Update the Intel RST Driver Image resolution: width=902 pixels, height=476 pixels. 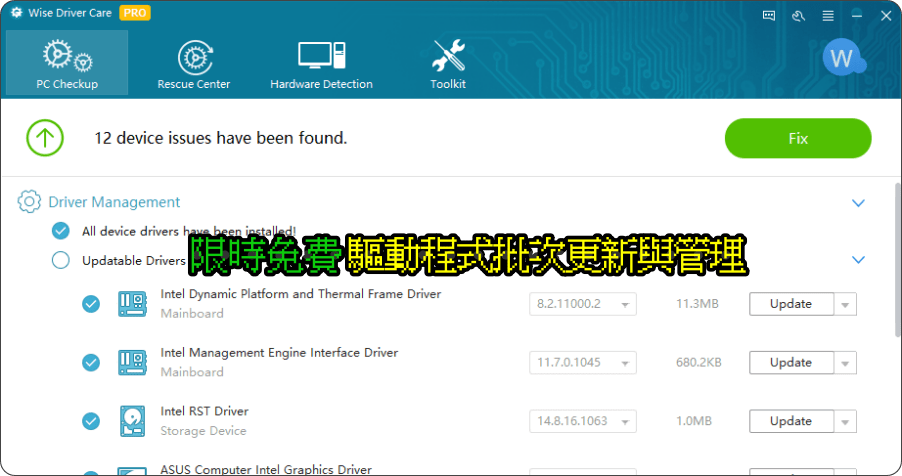pyautogui.click(x=791, y=421)
